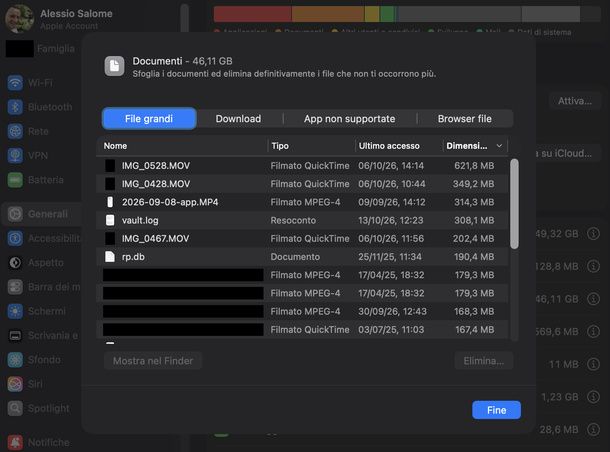Select the File grandi tab
Viewport: 610px width, 452px height.
tap(149, 119)
